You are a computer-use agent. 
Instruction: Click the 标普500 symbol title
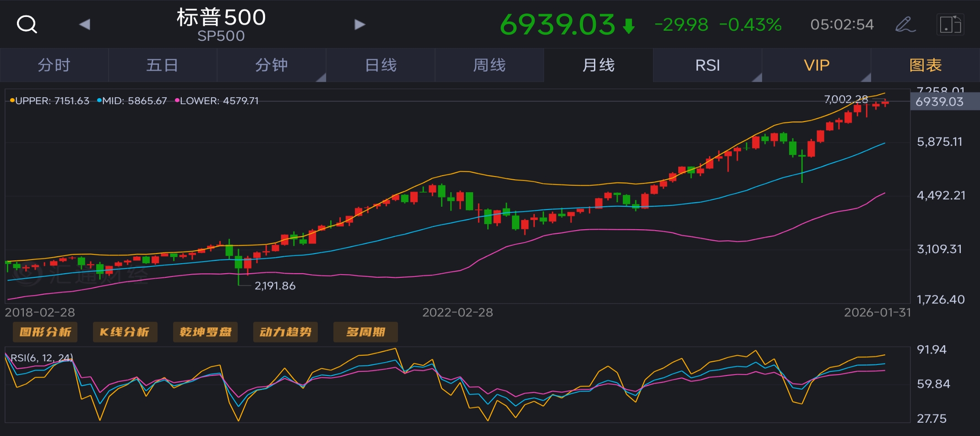point(221,17)
